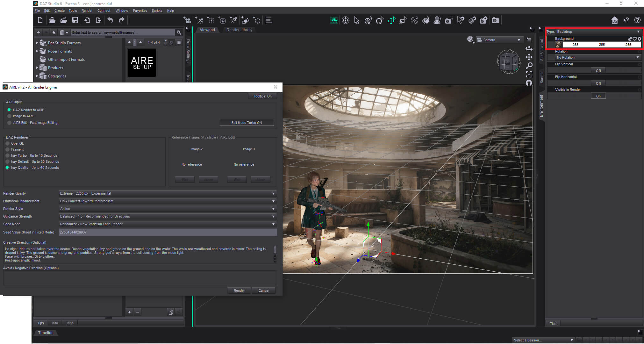
Task: Open the Render Settings camera-gear icon
Action: [484, 20]
